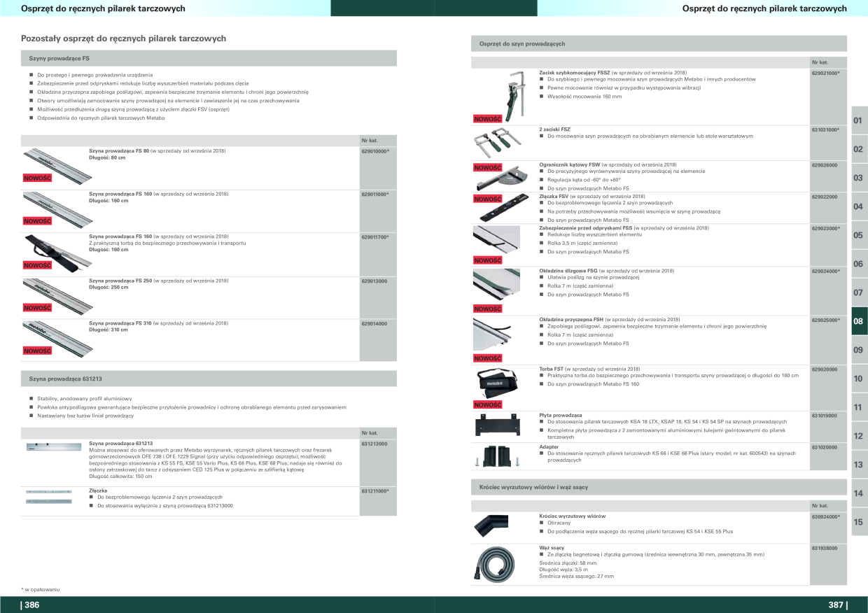Click catalog number 631019000
This screenshot has height=613, width=868.
825,416
